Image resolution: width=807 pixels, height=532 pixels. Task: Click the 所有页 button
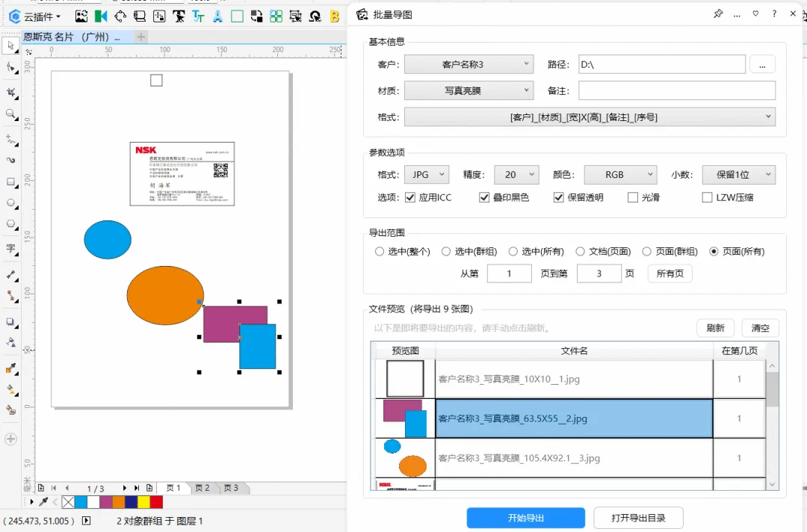pos(670,273)
